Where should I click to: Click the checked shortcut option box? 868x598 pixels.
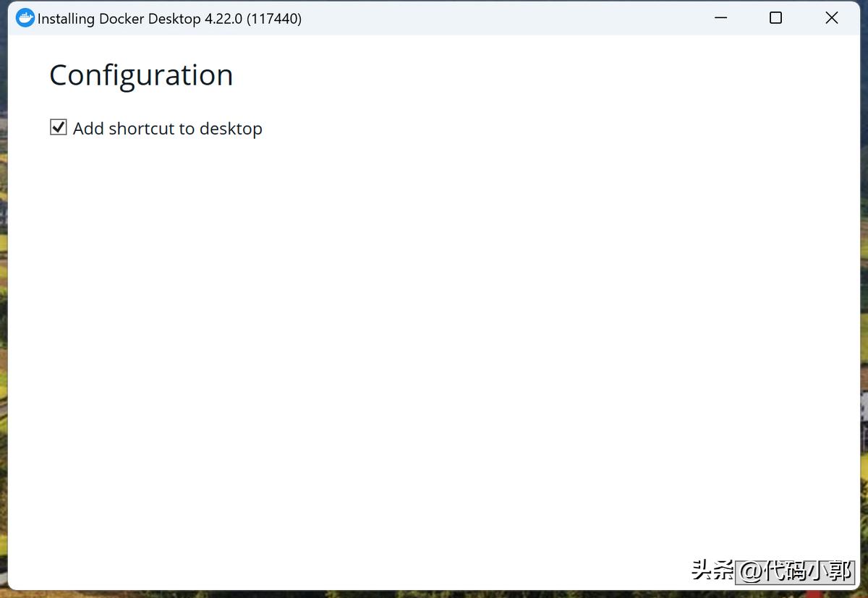(x=58, y=127)
